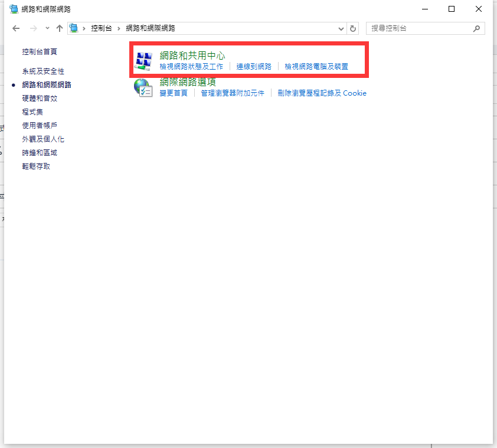Minimize the control panel window
497x448 pixels.
425,9
